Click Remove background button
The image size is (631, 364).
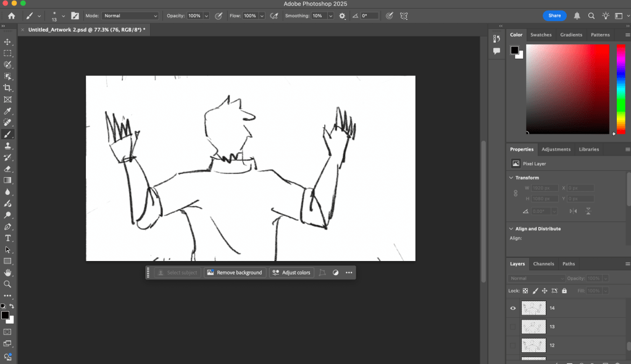pos(234,273)
